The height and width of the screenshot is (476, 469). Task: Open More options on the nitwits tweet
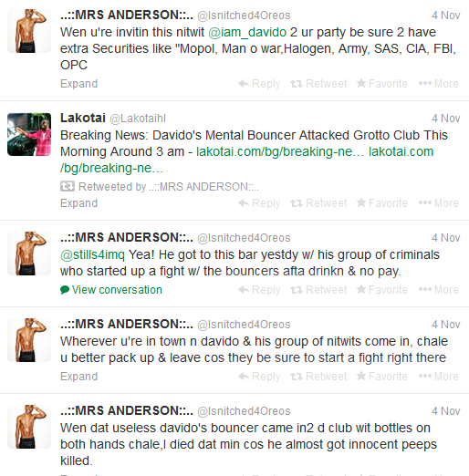(x=438, y=377)
